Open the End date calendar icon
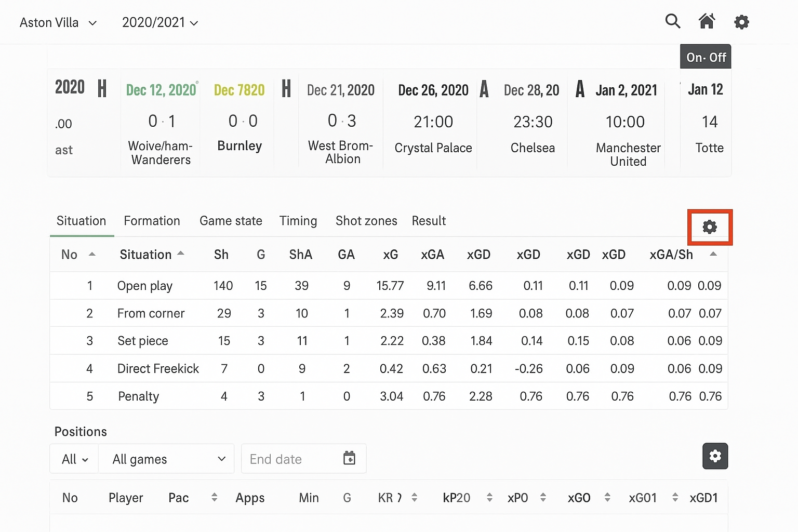Viewport: 798px width, 532px height. point(349,458)
